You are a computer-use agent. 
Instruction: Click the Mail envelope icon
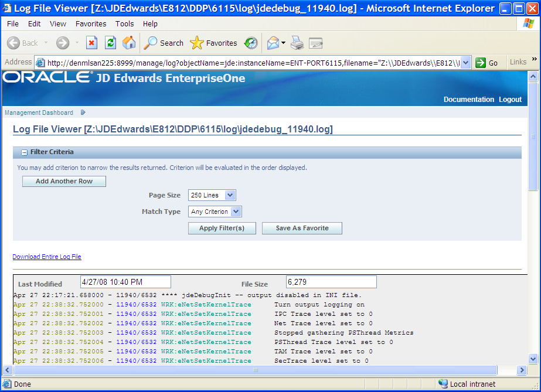[273, 43]
